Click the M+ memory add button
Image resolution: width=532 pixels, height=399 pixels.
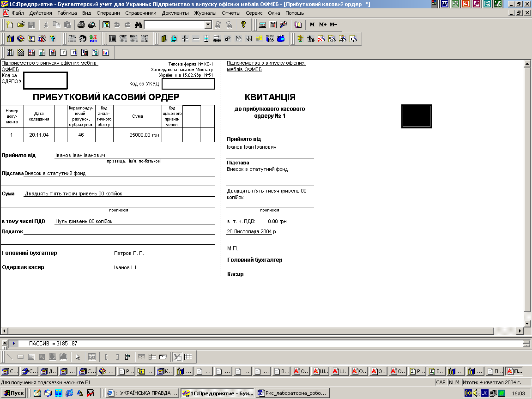[x=323, y=24]
